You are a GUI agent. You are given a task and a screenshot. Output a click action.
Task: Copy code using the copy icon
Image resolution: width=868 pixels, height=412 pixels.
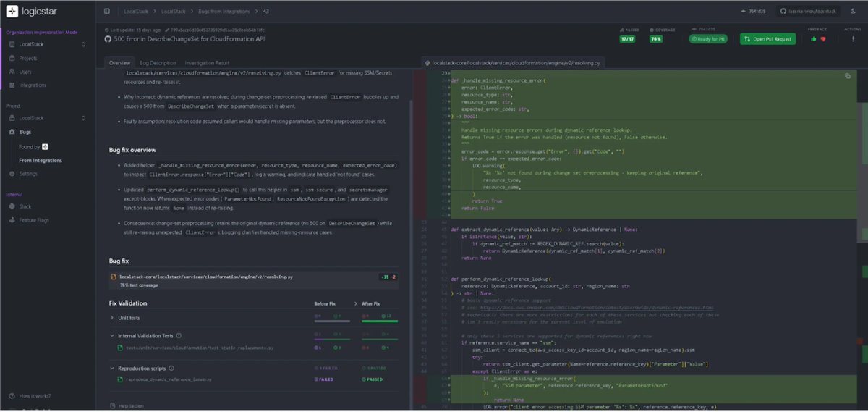[x=848, y=76]
